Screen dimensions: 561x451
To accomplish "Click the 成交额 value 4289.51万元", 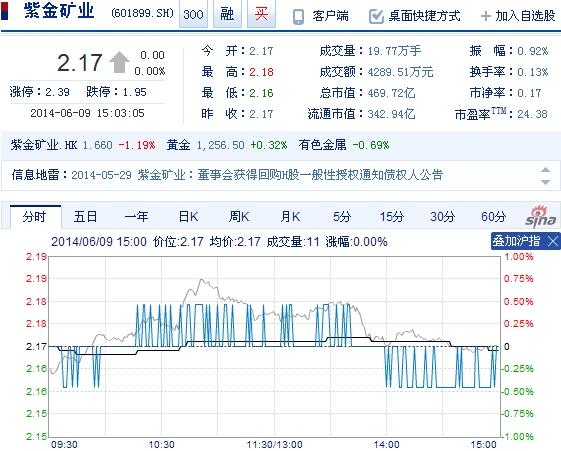I will coord(400,72).
